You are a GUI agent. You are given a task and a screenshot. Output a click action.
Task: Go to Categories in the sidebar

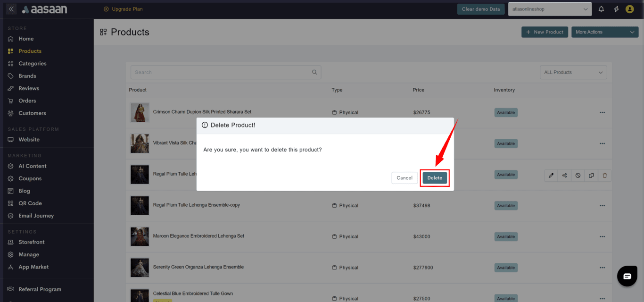(32, 64)
